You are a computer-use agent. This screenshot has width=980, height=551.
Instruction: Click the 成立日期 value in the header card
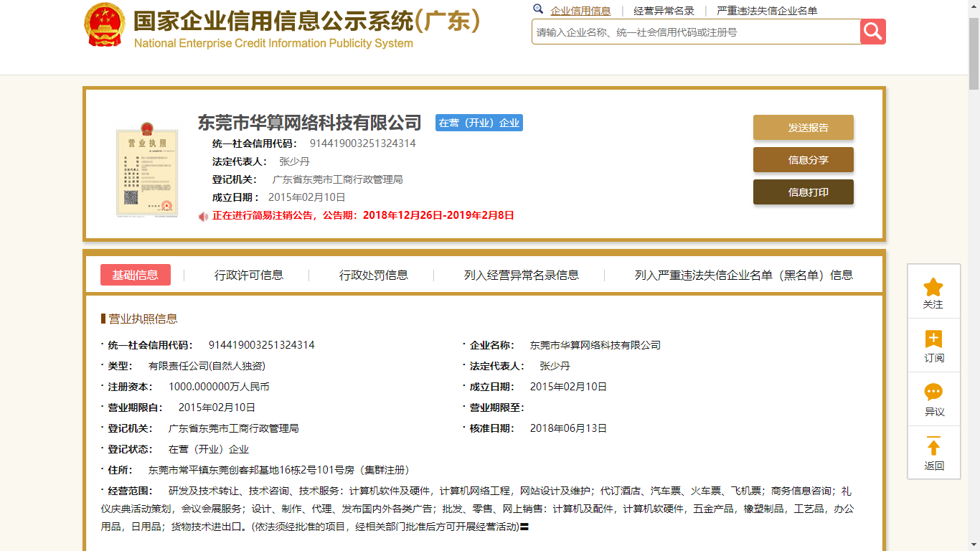tap(307, 197)
